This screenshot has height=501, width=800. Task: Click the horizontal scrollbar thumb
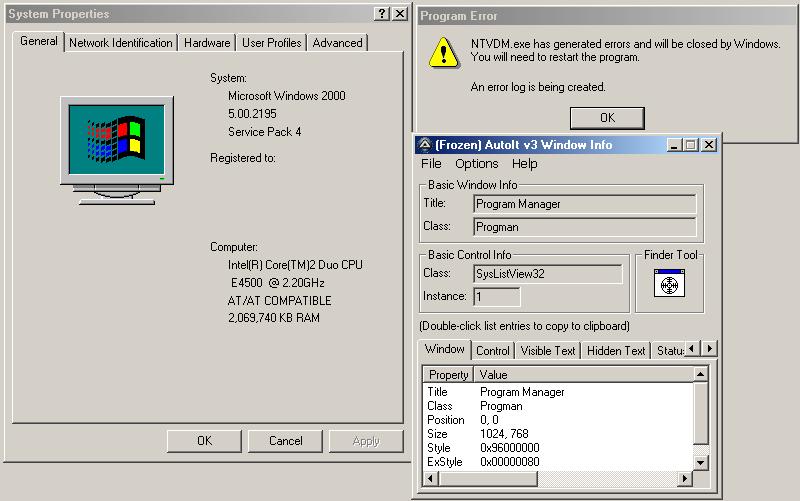488,479
